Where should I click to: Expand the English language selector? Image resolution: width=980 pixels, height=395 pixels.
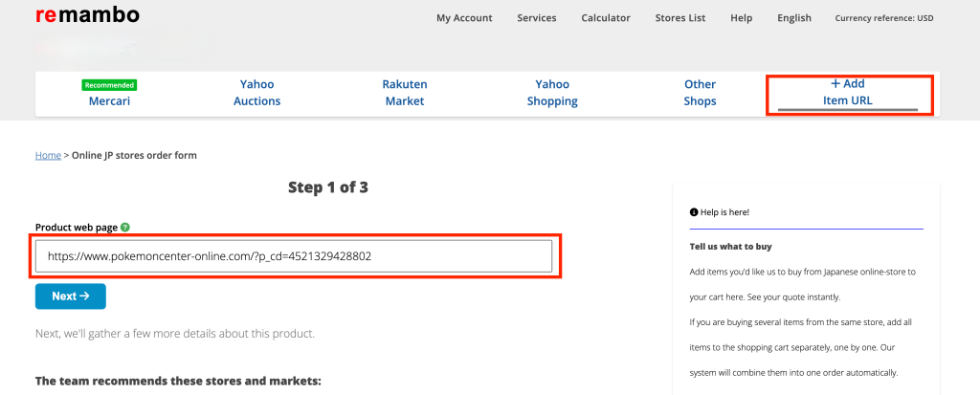coord(793,18)
